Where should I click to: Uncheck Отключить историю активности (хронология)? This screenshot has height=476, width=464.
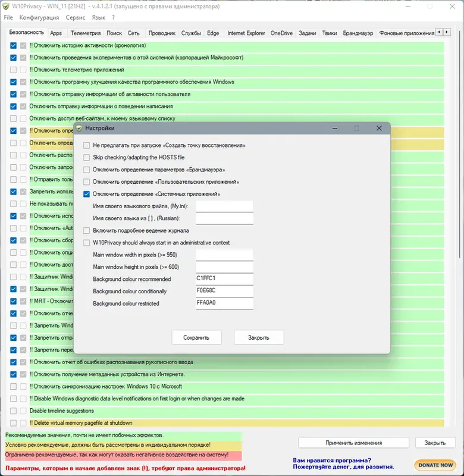tap(13, 46)
